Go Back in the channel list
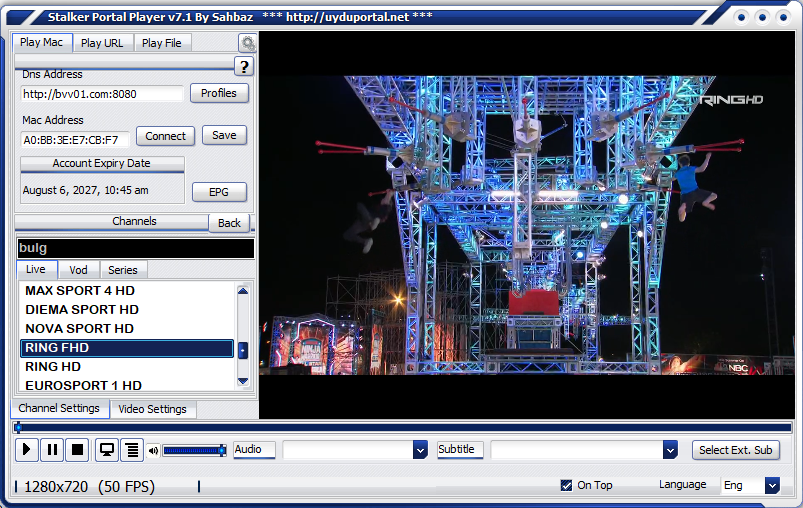The width and height of the screenshot is (803, 508). (x=229, y=223)
